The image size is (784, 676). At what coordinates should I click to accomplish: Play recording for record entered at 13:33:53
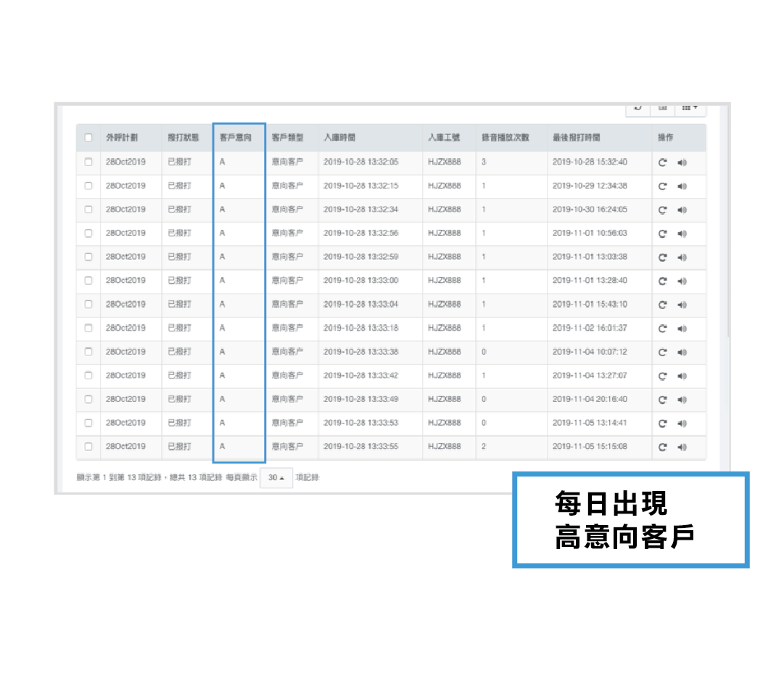pos(682,424)
